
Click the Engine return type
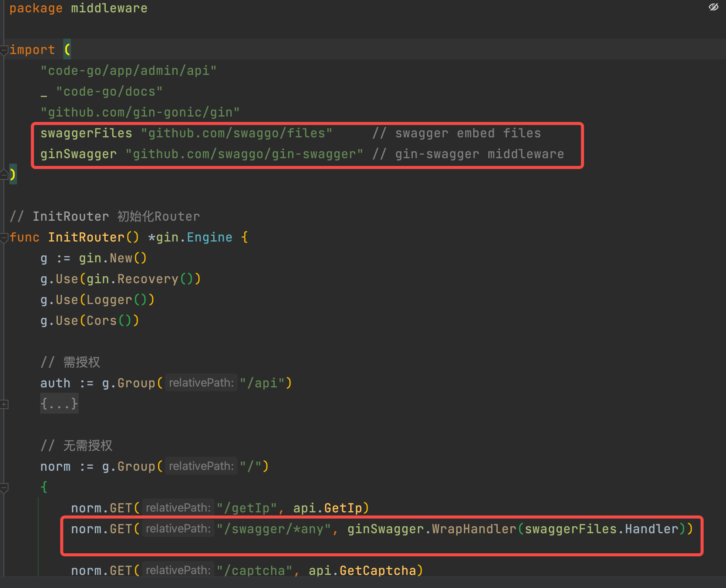click(209, 237)
